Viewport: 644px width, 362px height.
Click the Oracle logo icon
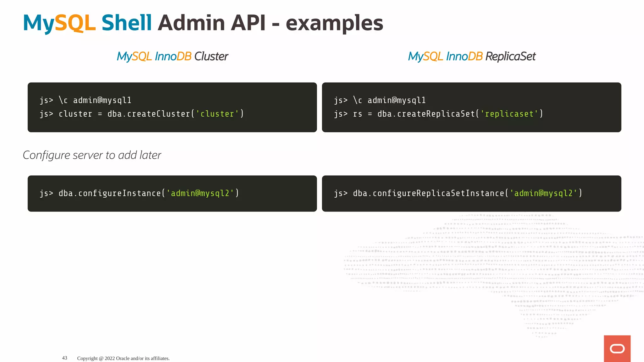pos(617,348)
